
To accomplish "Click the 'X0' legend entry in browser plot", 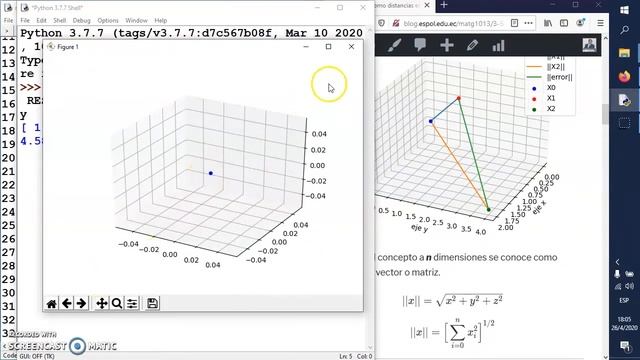I will click(x=551, y=88).
